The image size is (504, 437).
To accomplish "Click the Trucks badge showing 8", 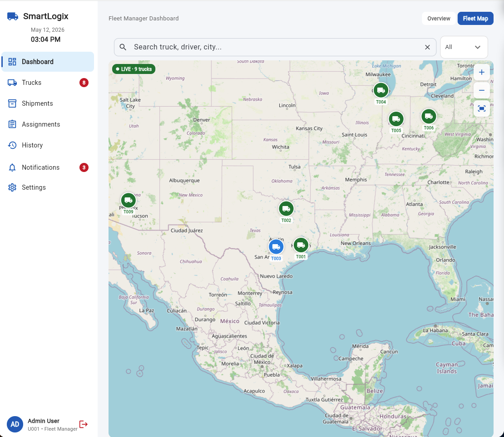I will click(x=84, y=83).
